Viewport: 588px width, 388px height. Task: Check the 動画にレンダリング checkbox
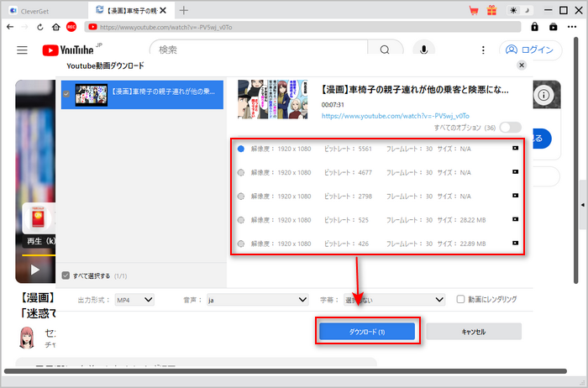(459, 299)
